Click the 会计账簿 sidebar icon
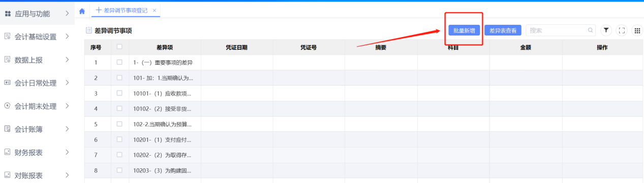This screenshot has height=183, width=644. 8,129
